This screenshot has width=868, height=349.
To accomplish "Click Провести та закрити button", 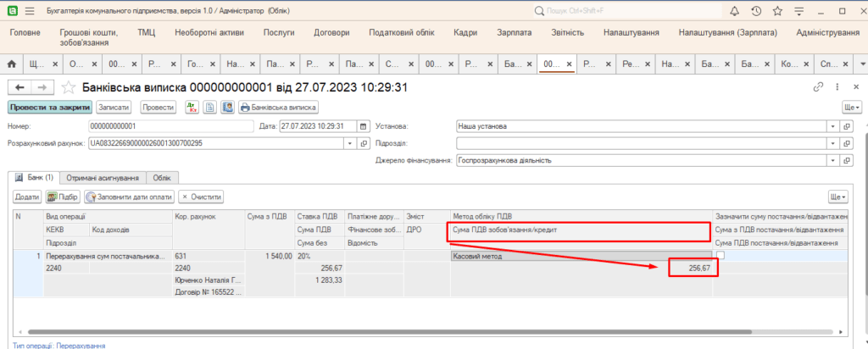I will pyautogui.click(x=48, y=108).
